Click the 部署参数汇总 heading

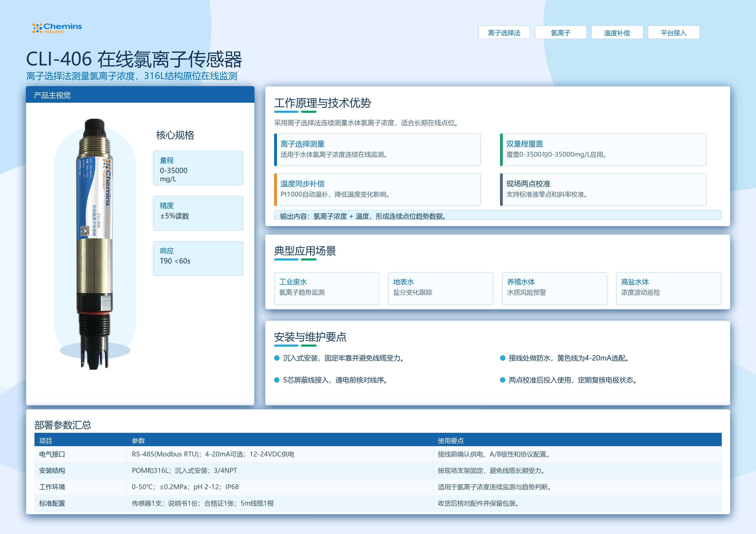(63, 425)
